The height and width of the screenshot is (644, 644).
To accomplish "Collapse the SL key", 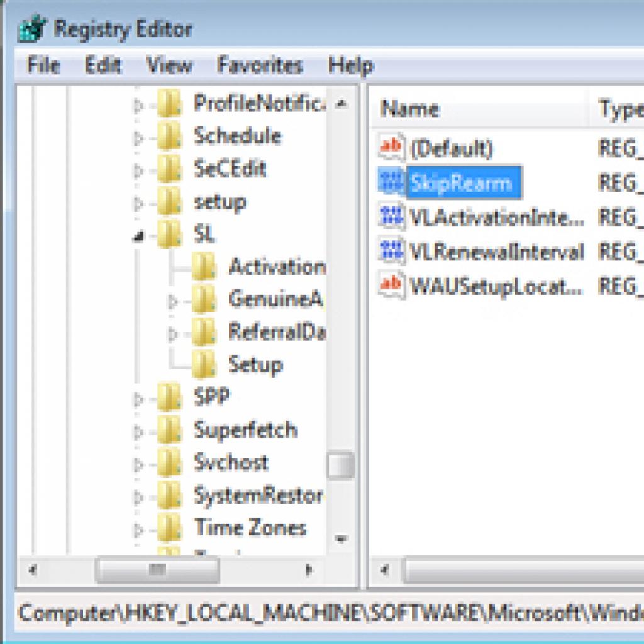I will (x=139, y=236).
